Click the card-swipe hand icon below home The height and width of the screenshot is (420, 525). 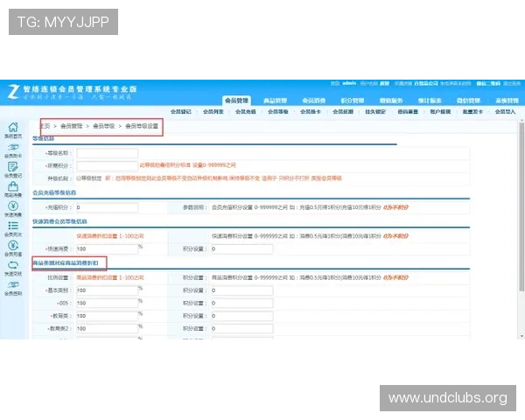tap(13, 147)
